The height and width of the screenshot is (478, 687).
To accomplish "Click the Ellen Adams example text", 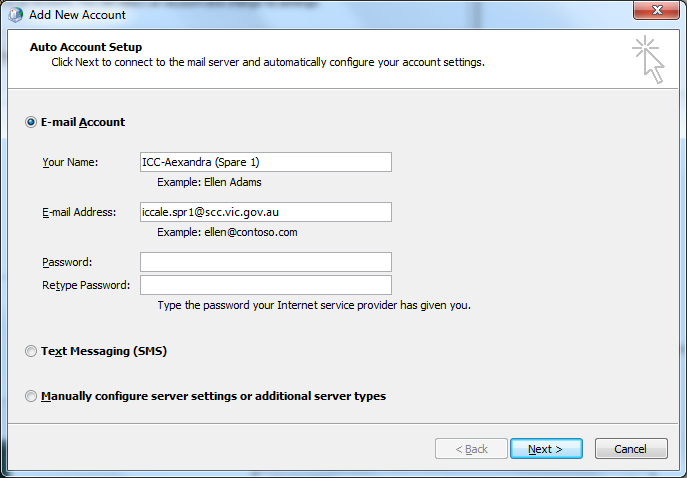I will [209, 183].
